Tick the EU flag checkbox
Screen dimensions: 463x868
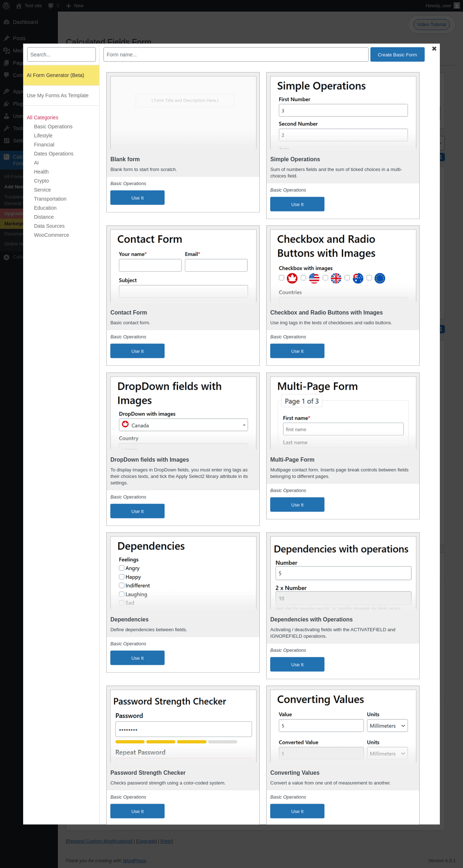[369, 278]
